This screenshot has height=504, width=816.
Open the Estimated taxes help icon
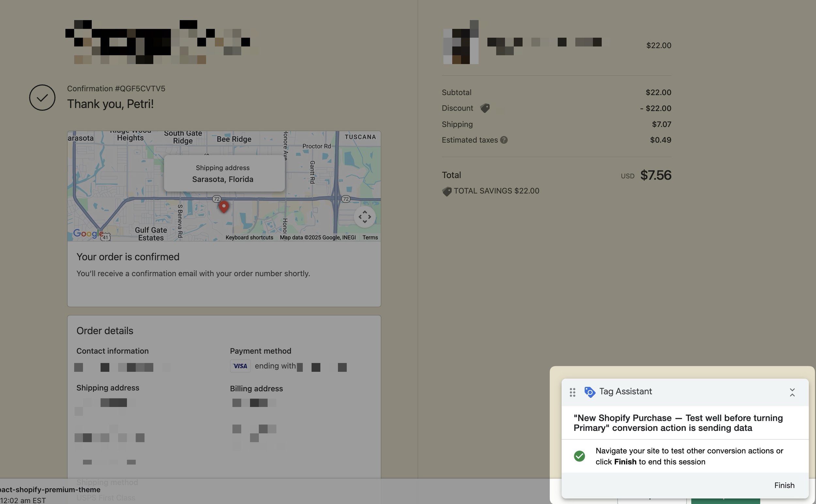[503, 140]
